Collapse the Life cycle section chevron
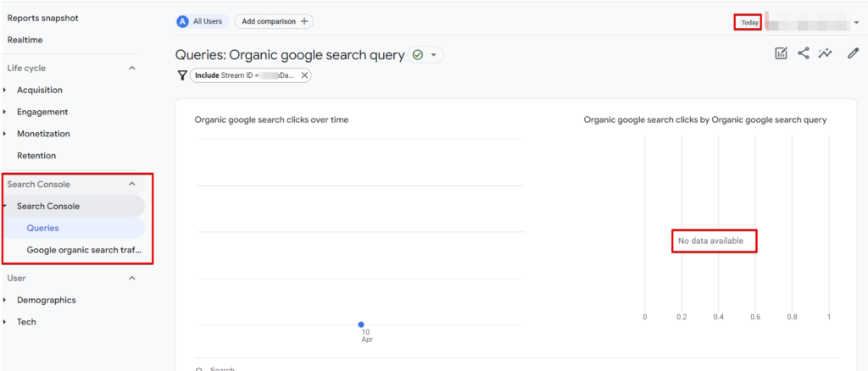The image size is (868, 371). click(x=131, y=68)
